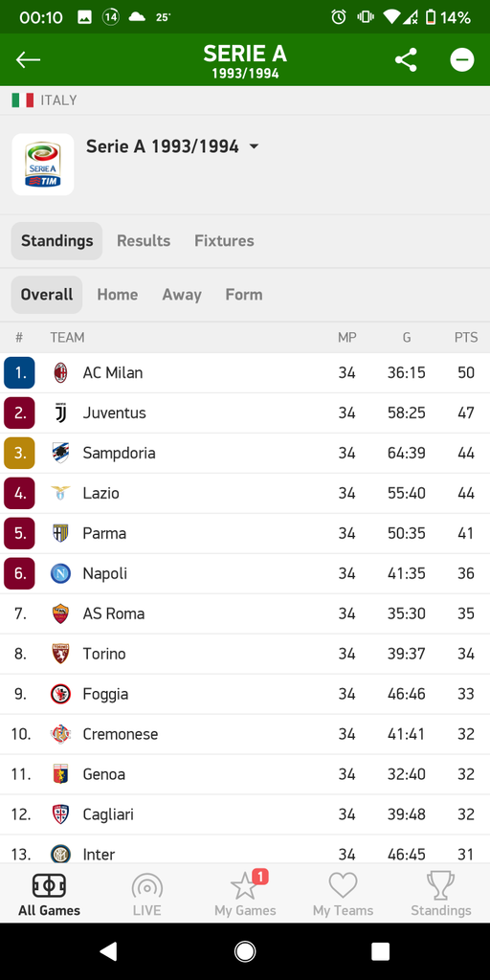Screen dimensions: 490x980
Task: Open My Games star icon
Action: tap(245, 885)
